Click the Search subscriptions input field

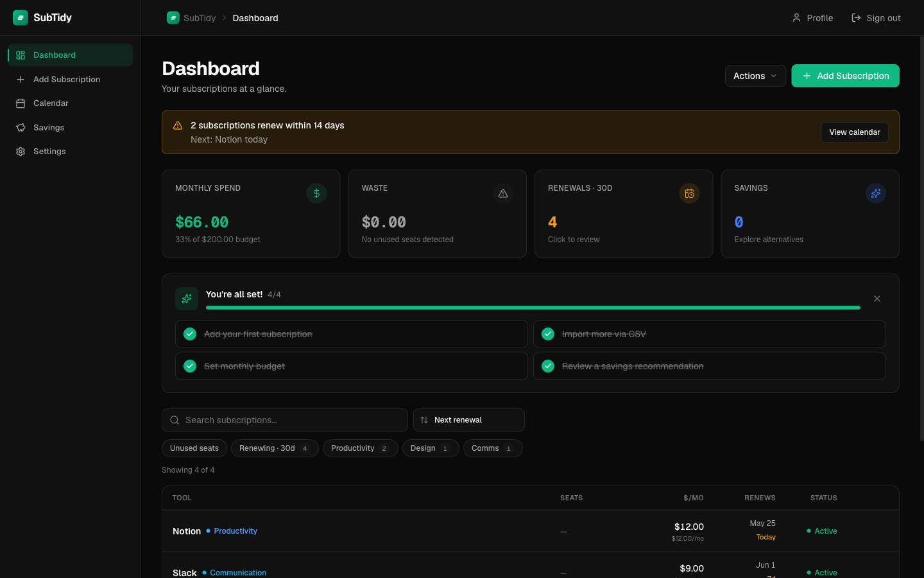coord(285,420)
